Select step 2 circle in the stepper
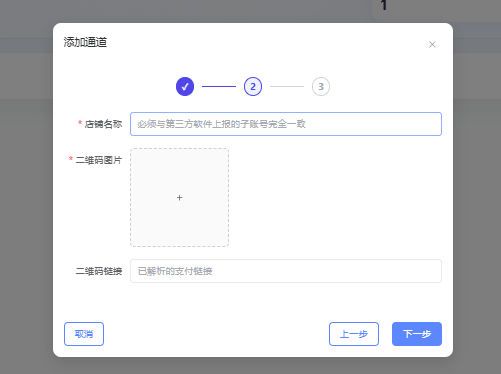This screenshot has height=374, width=501. pyautogui.click(x=253, y=87)
